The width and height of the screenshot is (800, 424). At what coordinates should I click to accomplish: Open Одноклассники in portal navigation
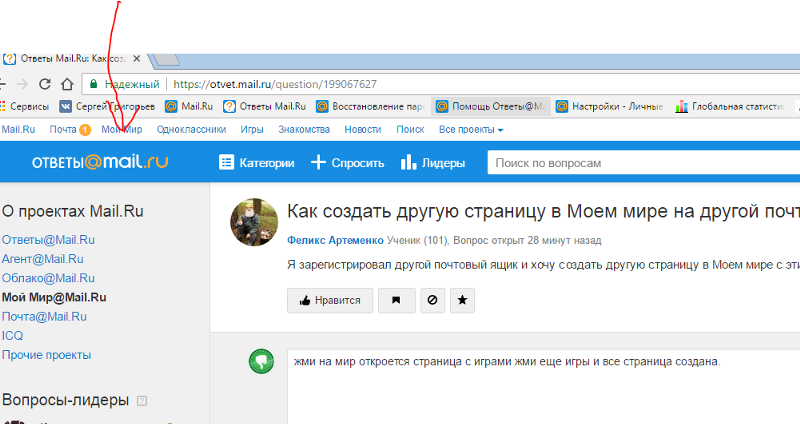coord(191,130)
